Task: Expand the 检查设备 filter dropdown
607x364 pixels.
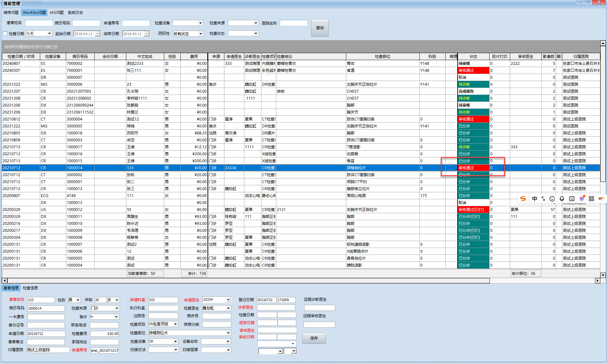Action: (x=200, y=23)
